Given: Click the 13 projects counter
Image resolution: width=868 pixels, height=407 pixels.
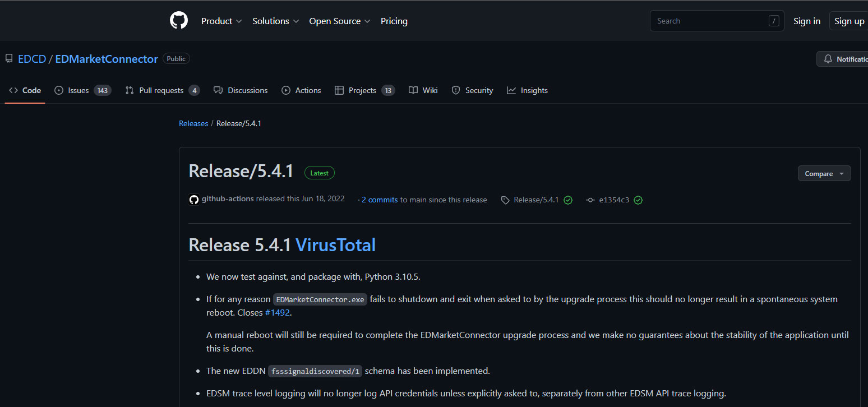Looking at the screenshot, I should [x=388, y=90].
